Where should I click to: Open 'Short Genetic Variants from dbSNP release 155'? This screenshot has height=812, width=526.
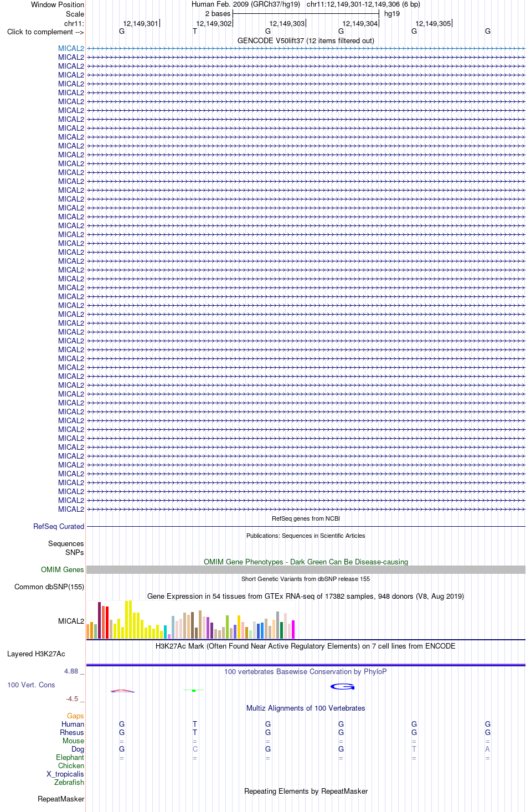(x=306, y=579)
